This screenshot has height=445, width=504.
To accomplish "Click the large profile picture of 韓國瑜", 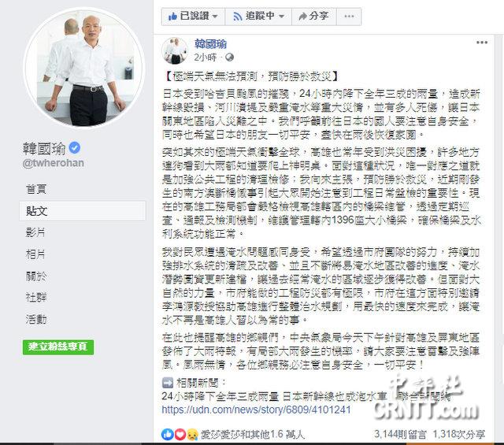I will click(85, 69).
